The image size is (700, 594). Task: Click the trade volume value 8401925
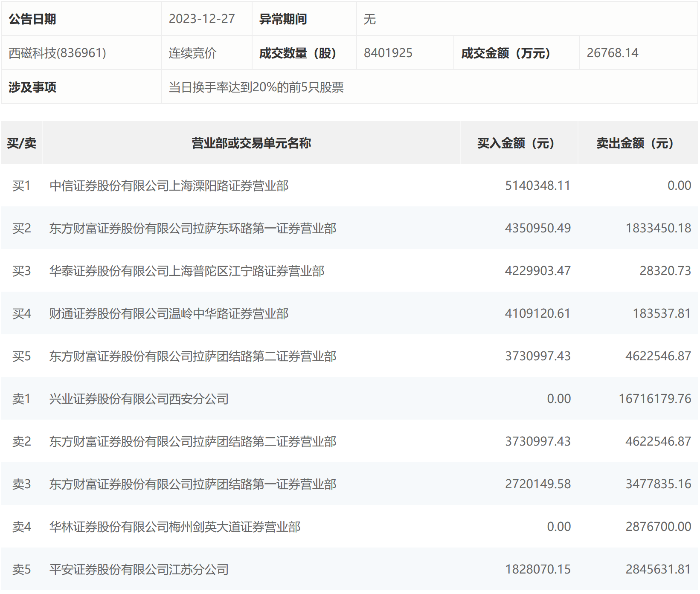tap(388, 53)
